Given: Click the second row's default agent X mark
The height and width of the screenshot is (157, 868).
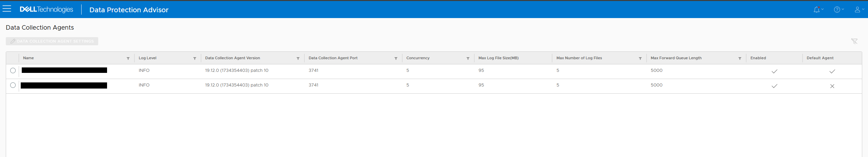Looking at the screenshot, I should coord(832,86).
